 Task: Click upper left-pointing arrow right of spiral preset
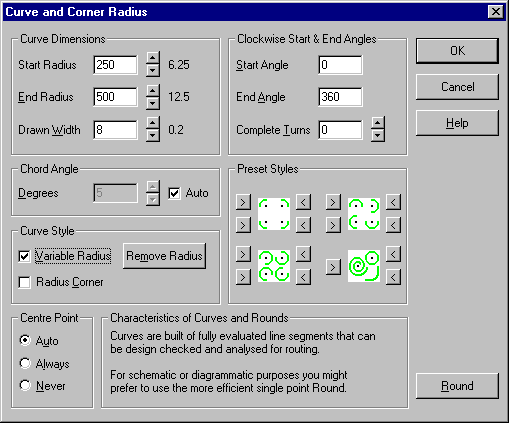tap(393, 254)
